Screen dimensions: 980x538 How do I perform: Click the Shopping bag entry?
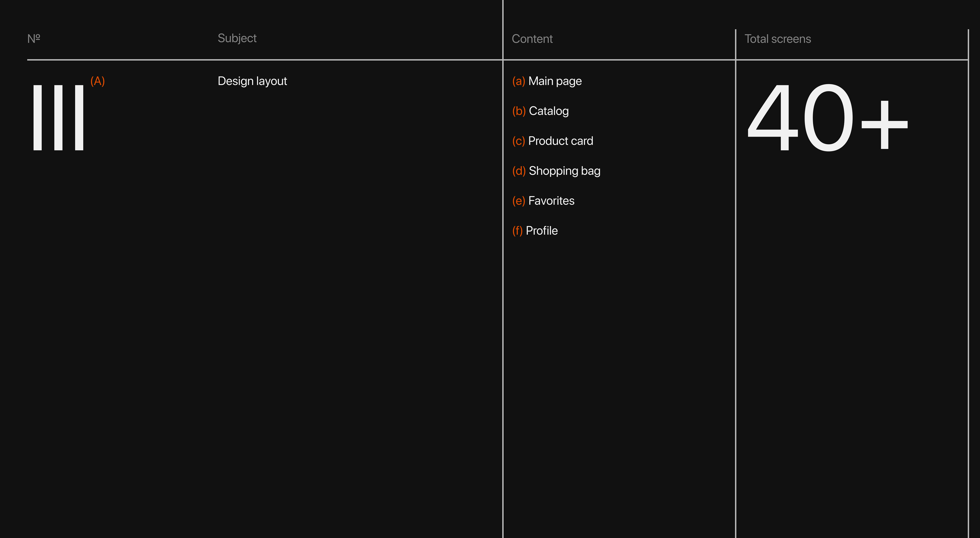pos(564,171)
